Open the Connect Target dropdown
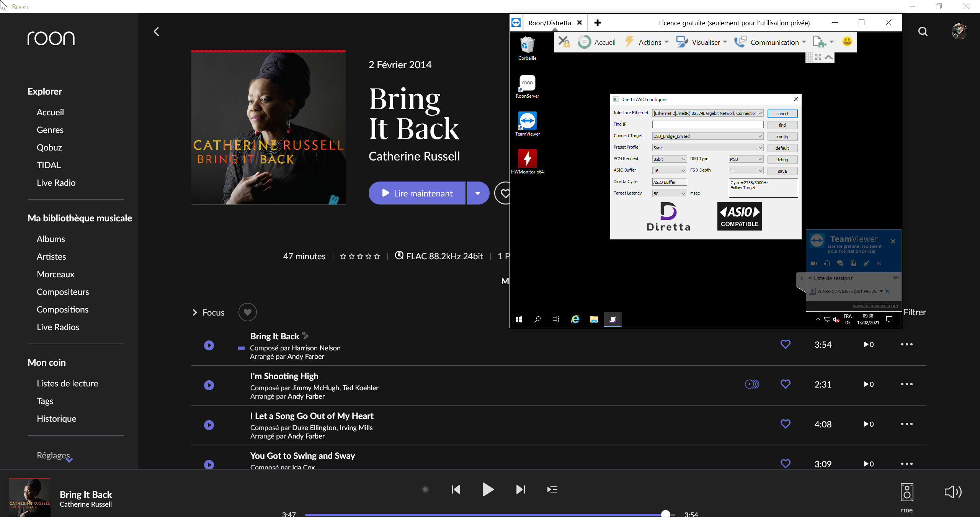 coord(707,136)
